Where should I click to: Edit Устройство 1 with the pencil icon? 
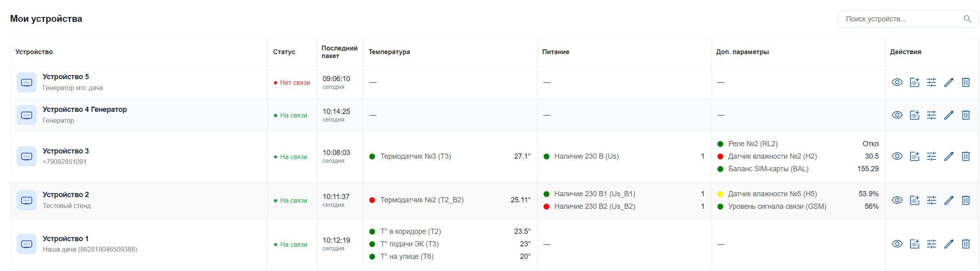point(949,244)
